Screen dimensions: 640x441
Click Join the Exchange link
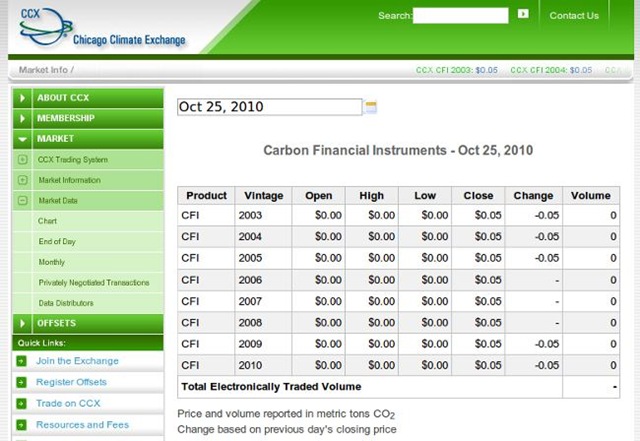pos(77,361)
